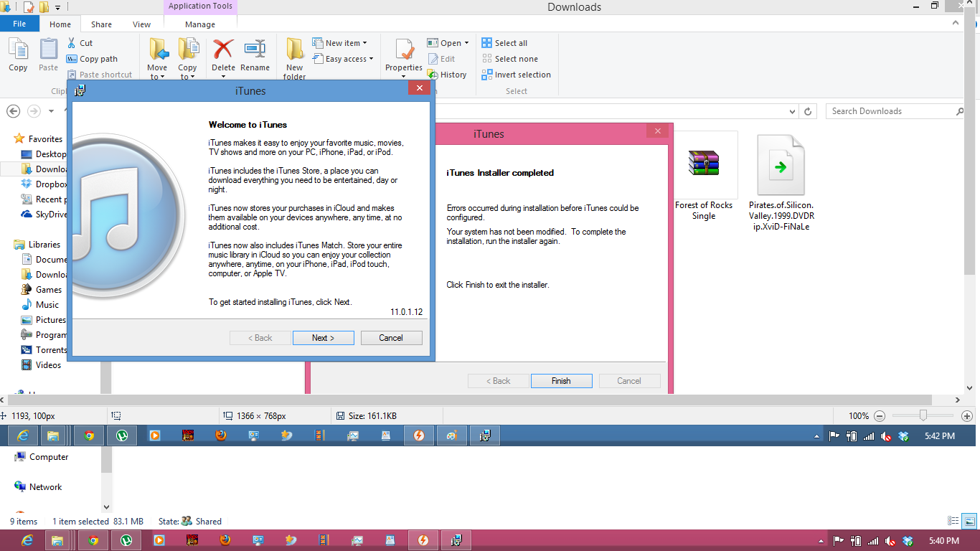The image size is (980, 551).
Task: Open the recent locations dropdown beside forward arrow
Action: pyautogui.click(x=51, y=111)
